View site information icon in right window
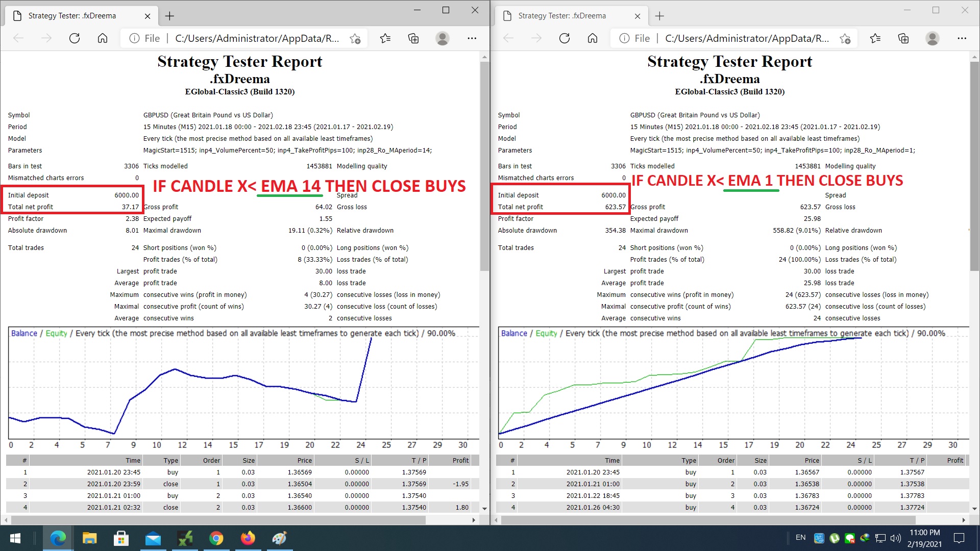 pyautogui.click(x=624, y=38)
